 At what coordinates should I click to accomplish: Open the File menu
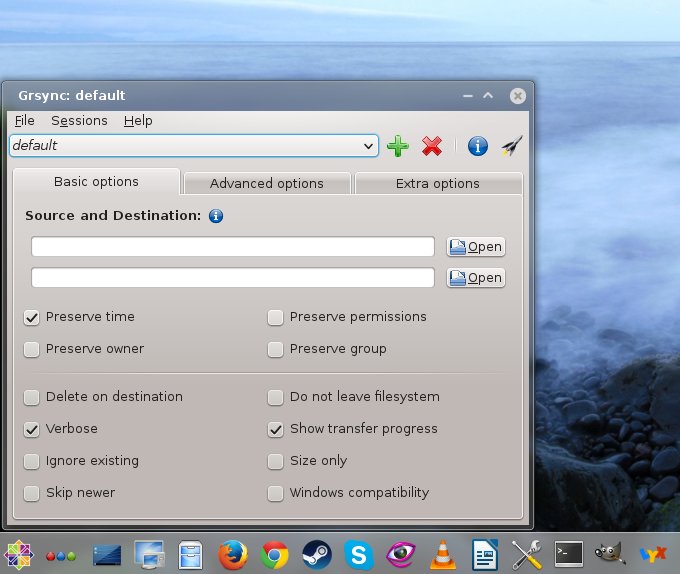24,121
